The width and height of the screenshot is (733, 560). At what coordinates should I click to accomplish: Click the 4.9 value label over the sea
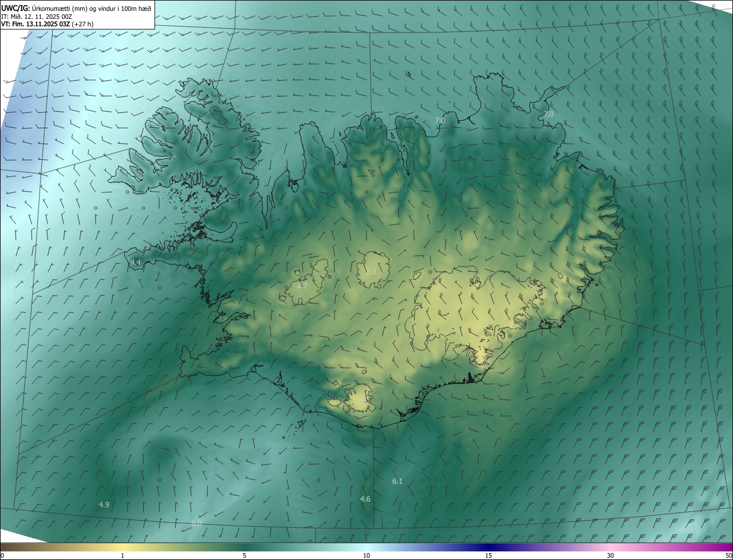(104, 504)
